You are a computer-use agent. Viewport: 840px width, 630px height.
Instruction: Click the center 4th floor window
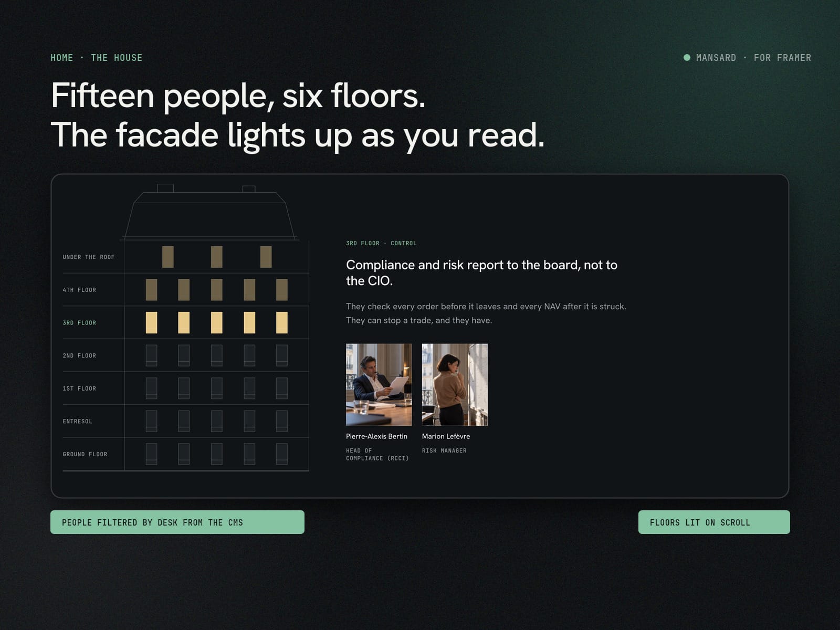216,290
